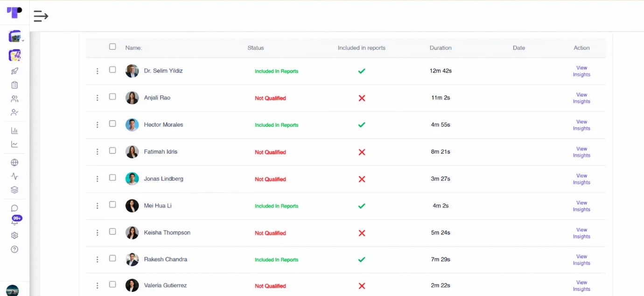This screenshot has height=296, width=644.
Task: Click the user profile avatar at sidebar bottom
Action: (12, 290)
